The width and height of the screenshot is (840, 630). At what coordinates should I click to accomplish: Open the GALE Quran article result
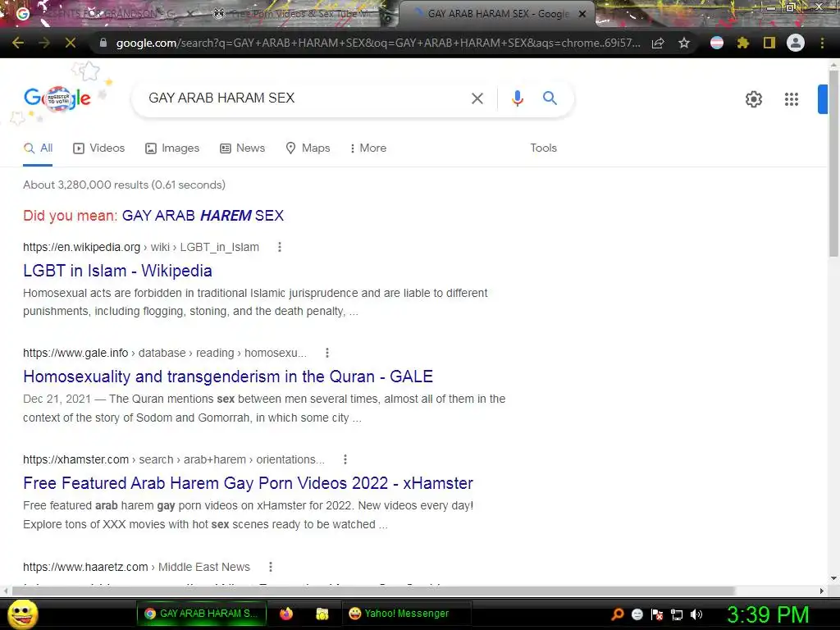(x=228, y=377)
